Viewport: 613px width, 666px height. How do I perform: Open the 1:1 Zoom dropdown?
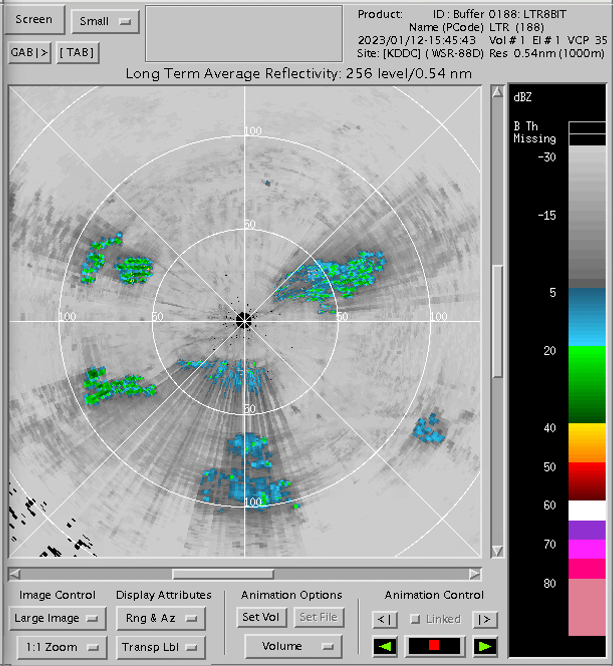(62, 647)
